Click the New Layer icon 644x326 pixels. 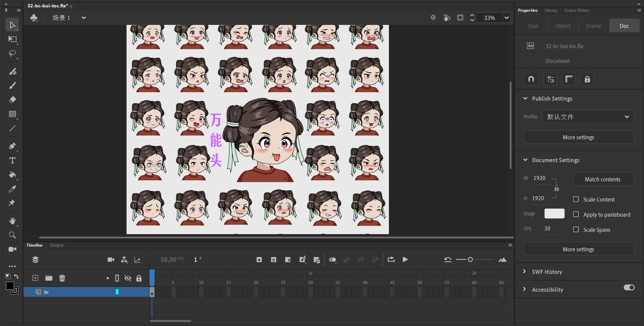tap(35, 278)
